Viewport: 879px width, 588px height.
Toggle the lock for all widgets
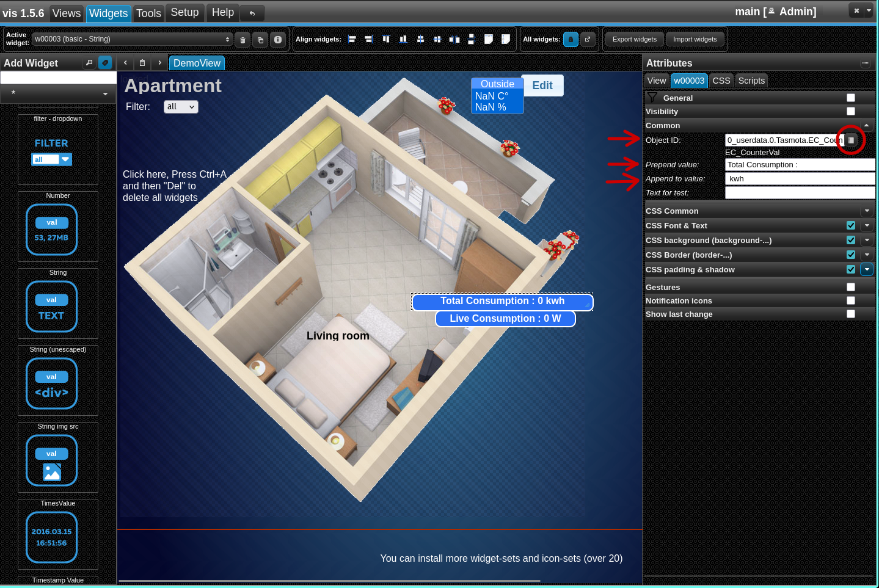tap(570, 39)
